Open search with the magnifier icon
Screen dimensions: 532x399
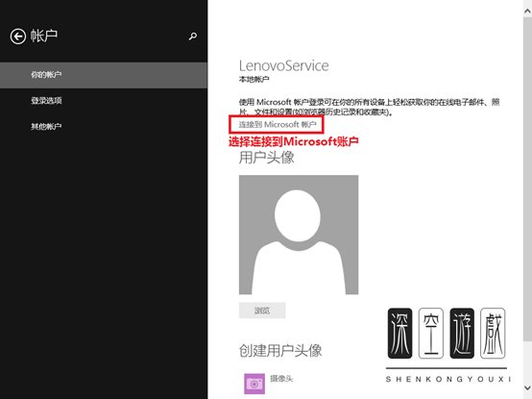[193, 37]
